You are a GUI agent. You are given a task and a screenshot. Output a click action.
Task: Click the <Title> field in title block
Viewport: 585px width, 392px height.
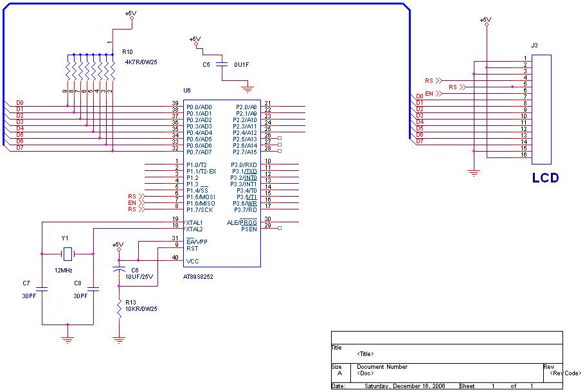tap(365, 354)
